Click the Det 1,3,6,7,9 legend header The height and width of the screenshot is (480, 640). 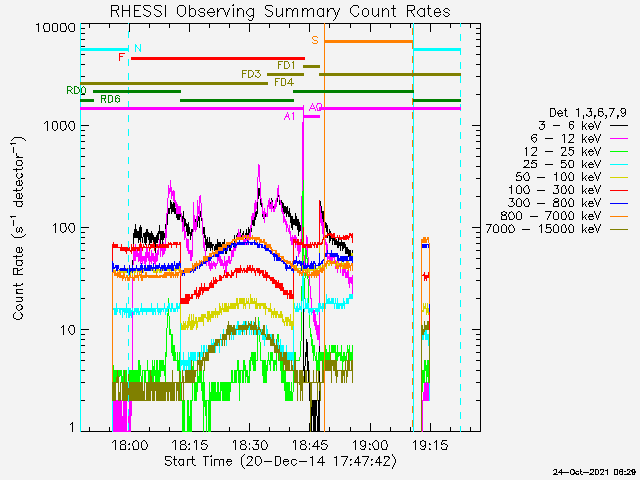click(x=588, y=113)
